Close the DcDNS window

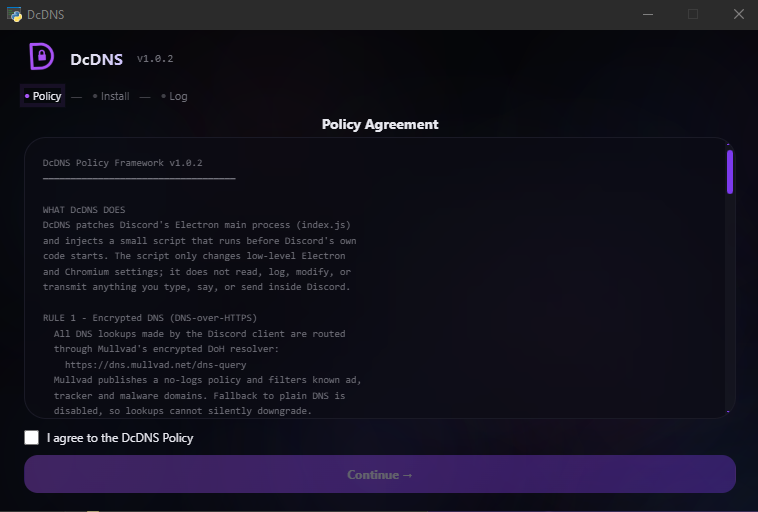739,15
